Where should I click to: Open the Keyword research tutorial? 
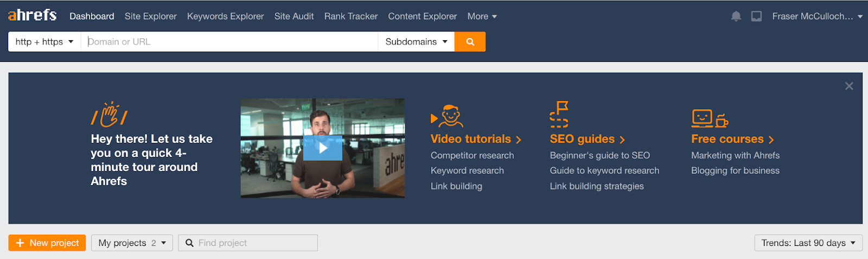pyautogui.click(x=467, y=170)
